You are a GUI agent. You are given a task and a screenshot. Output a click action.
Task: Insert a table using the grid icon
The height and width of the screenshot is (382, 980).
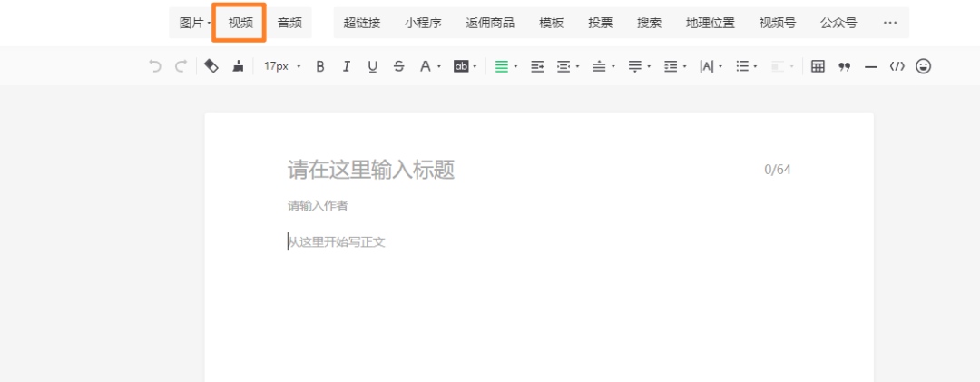(818, 66)
